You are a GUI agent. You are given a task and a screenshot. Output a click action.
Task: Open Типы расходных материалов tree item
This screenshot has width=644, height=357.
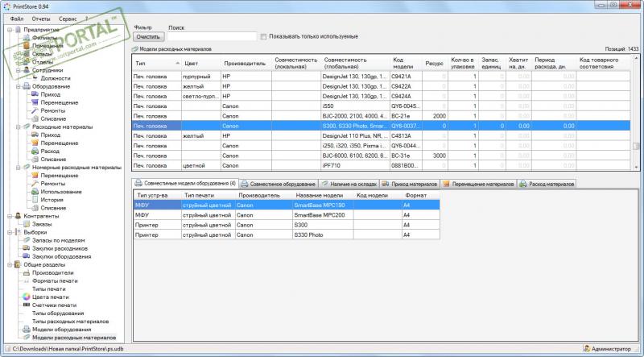point(70,322)
